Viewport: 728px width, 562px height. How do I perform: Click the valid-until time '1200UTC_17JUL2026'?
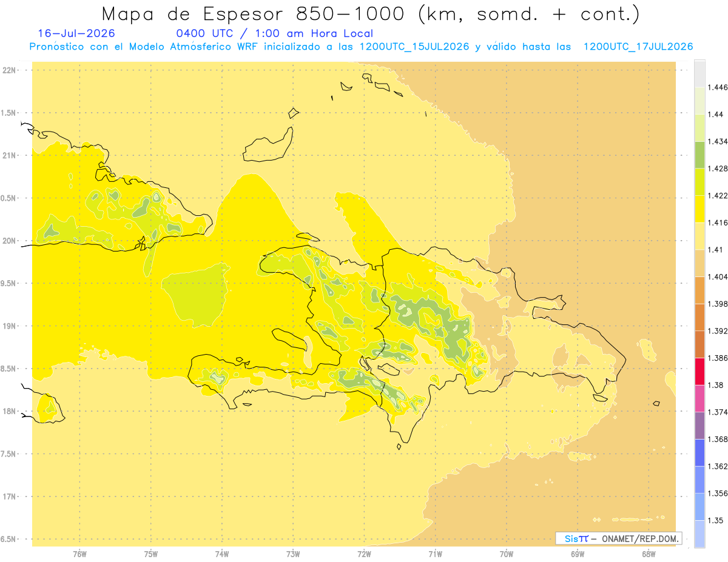click(x=638, y=47)
